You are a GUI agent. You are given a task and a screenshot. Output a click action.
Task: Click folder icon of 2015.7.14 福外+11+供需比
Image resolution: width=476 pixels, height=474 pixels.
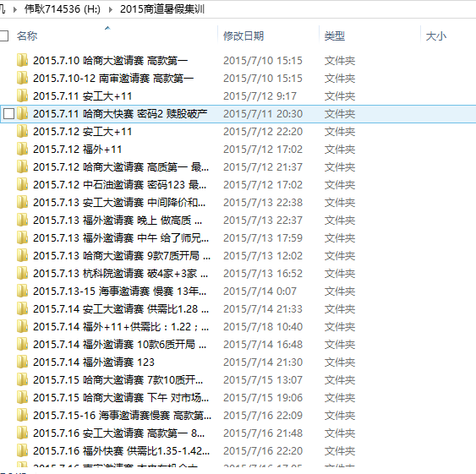23,326
